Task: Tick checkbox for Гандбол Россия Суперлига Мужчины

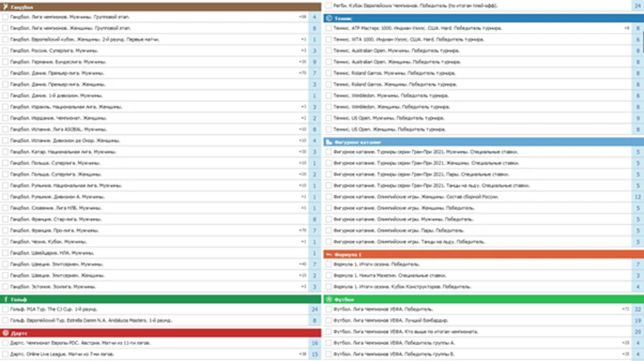Action: coord(5,51)
